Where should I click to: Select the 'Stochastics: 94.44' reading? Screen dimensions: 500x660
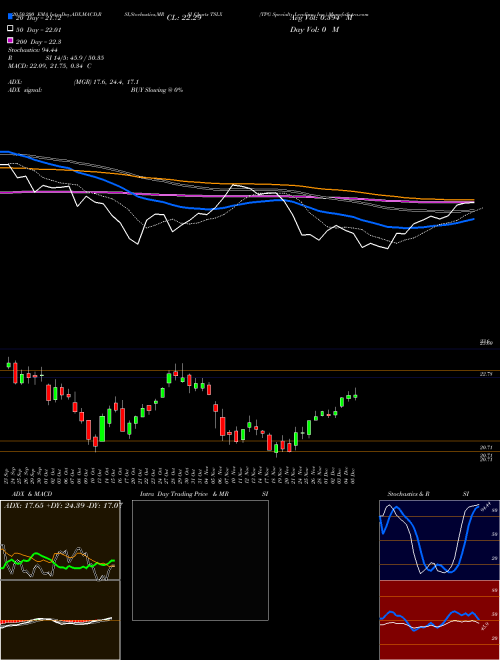pyautogui.click(x=33, y=50)
